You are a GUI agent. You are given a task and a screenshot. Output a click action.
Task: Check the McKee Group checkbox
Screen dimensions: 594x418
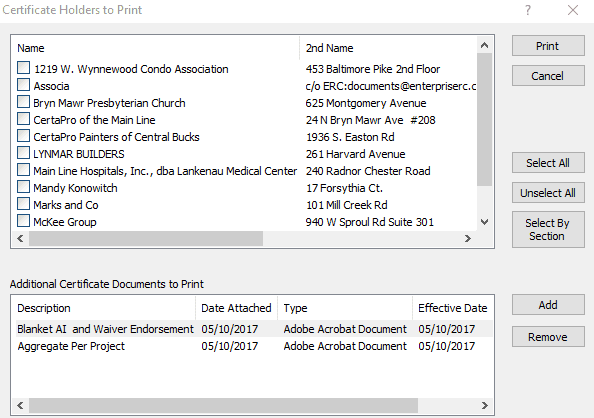[23, 221]
